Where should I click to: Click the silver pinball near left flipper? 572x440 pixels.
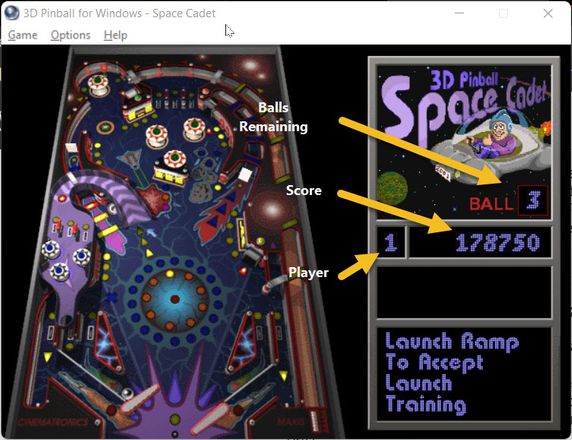pos(127,393)
